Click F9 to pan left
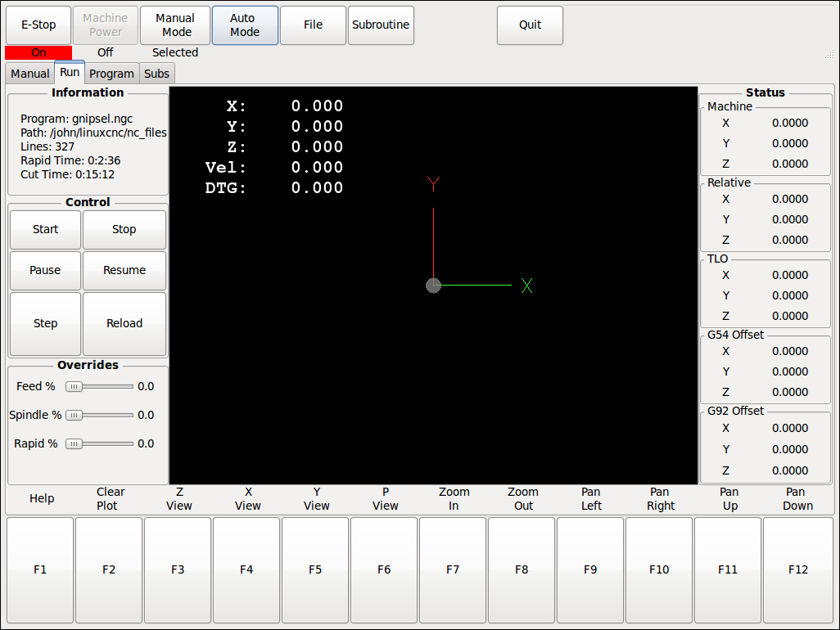The width and height of the screenshot is (840, 630). point(589,569)
